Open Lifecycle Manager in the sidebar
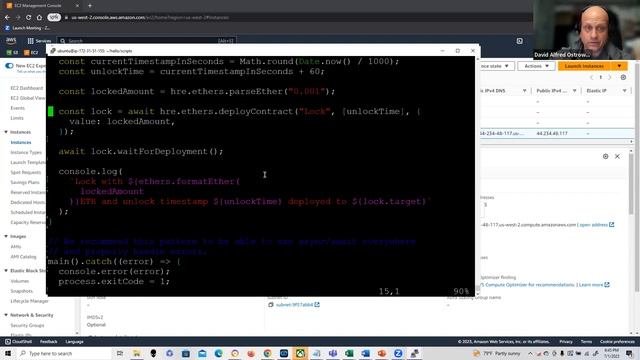The width and height of the screenshot is (640, 360). [29, 301]
